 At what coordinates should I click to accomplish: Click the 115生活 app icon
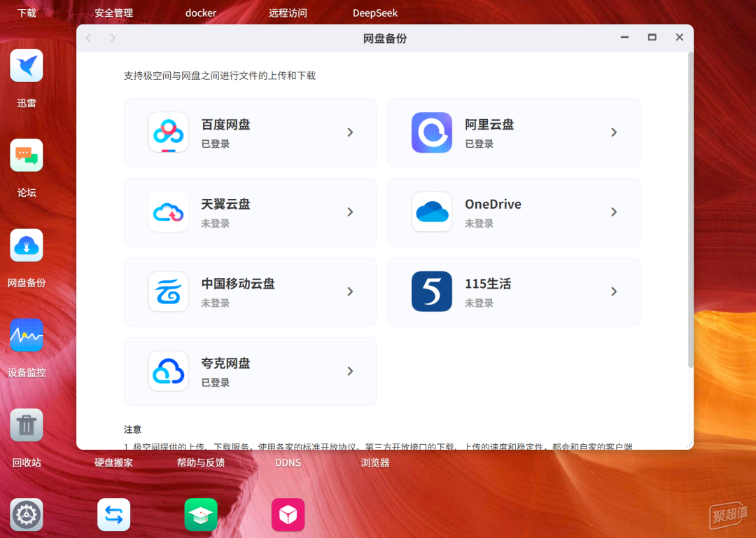(x=432, y=291)
